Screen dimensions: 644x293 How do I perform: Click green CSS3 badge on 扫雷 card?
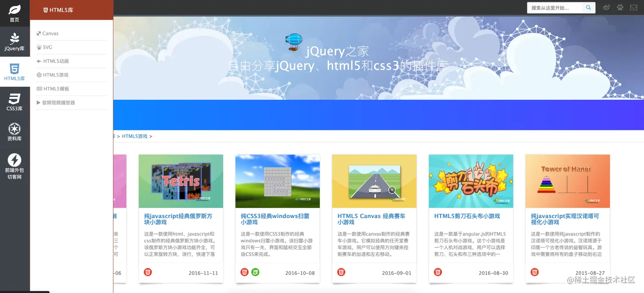coord(255,272)
